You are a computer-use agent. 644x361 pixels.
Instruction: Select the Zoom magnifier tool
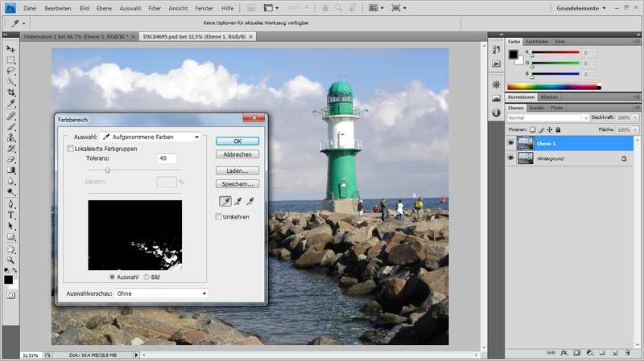pyautogui.click(x=11, y=260)
